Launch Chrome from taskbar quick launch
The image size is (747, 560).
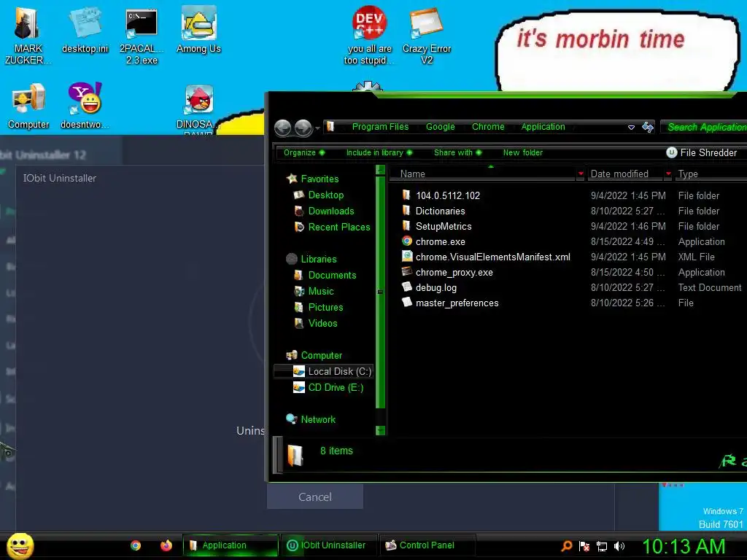click(x=136, y=545)
